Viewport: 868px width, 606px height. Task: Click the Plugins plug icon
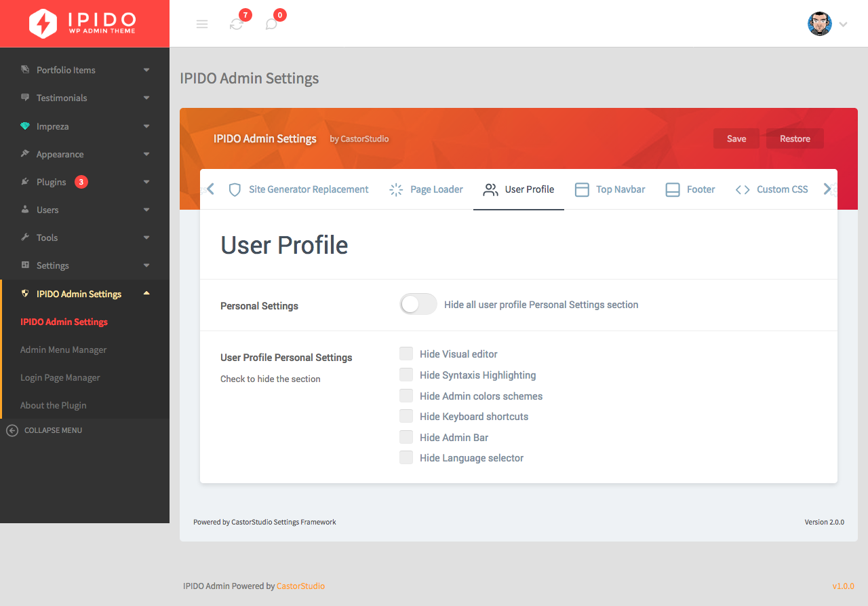[x=25, y=182]
